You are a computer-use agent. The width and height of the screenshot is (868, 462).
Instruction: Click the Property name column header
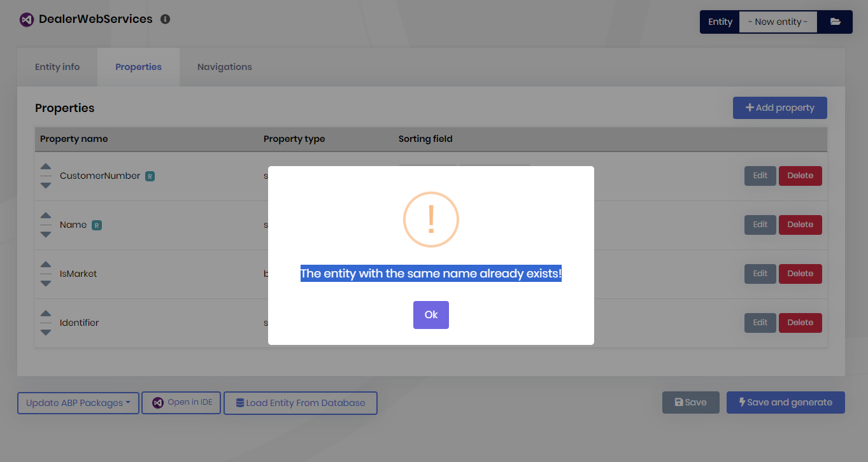74,139
